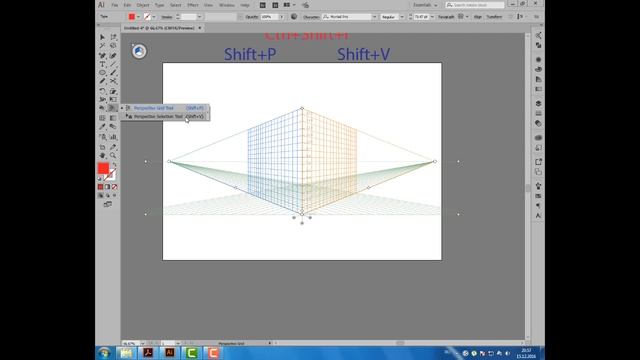Open the Window menu

227,5
